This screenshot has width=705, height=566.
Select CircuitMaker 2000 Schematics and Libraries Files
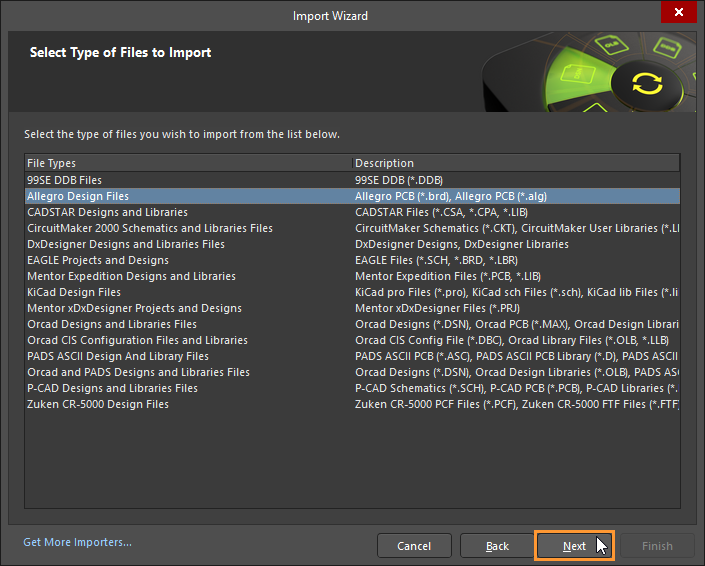(150, 228)
